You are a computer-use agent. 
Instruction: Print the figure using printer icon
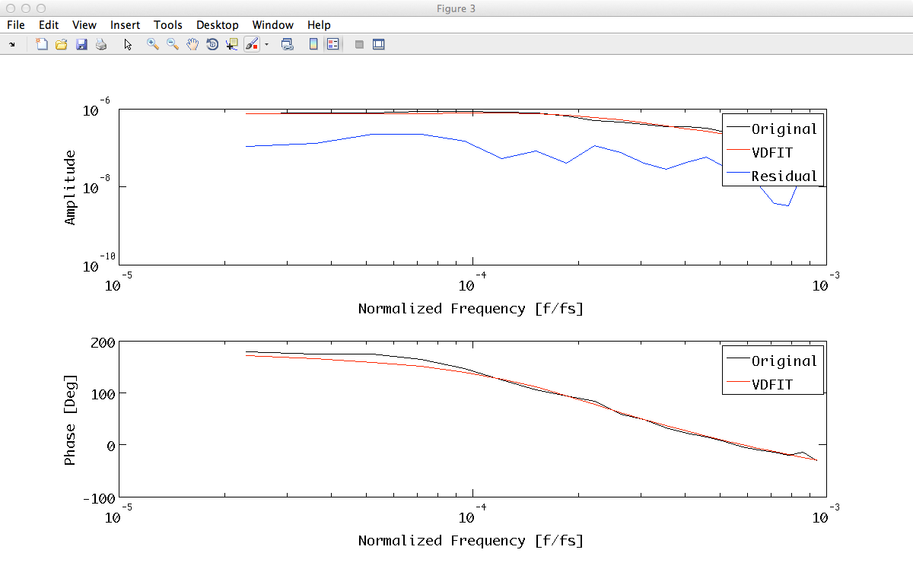pyautogui.click(x=101, y=45)
